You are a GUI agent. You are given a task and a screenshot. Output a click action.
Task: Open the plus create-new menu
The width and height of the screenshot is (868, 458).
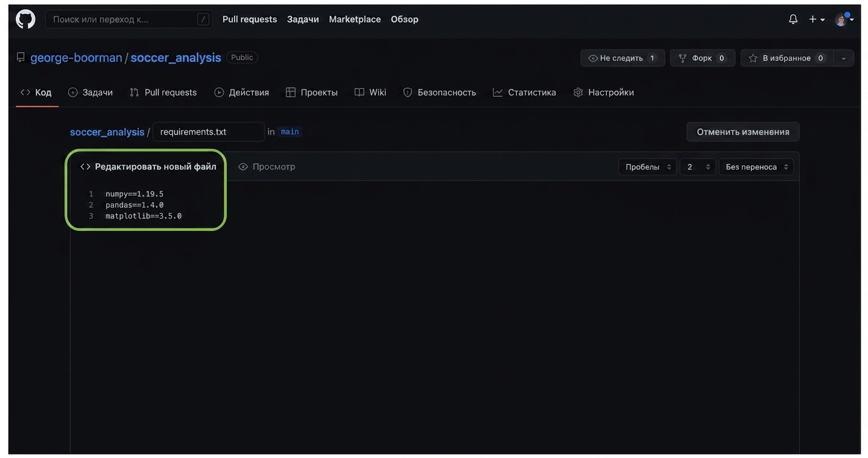(x=817, y=19)
